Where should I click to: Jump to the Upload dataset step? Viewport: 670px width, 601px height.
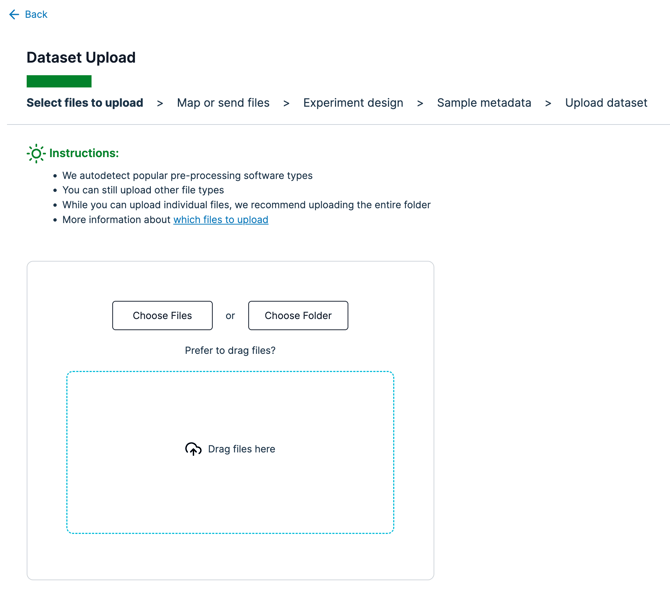[x=606, y=103]
